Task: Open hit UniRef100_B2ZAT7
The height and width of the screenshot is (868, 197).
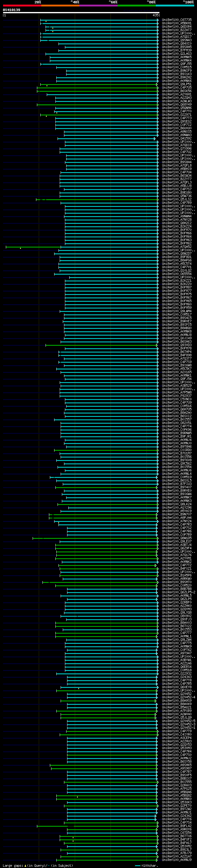Action: pos(177,30)
